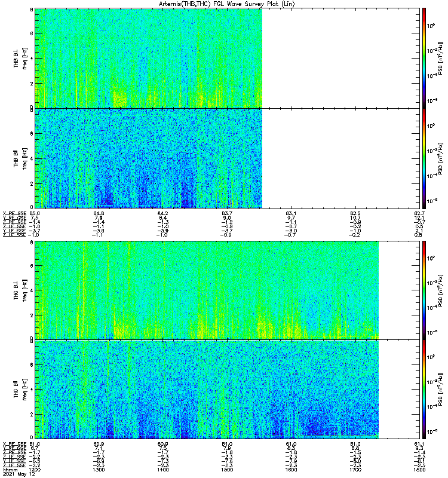Click the THB X_RE_GSE value "62.7"
Image resolution: width=448 pixels, height=478 pixels.
pos(419,213)
